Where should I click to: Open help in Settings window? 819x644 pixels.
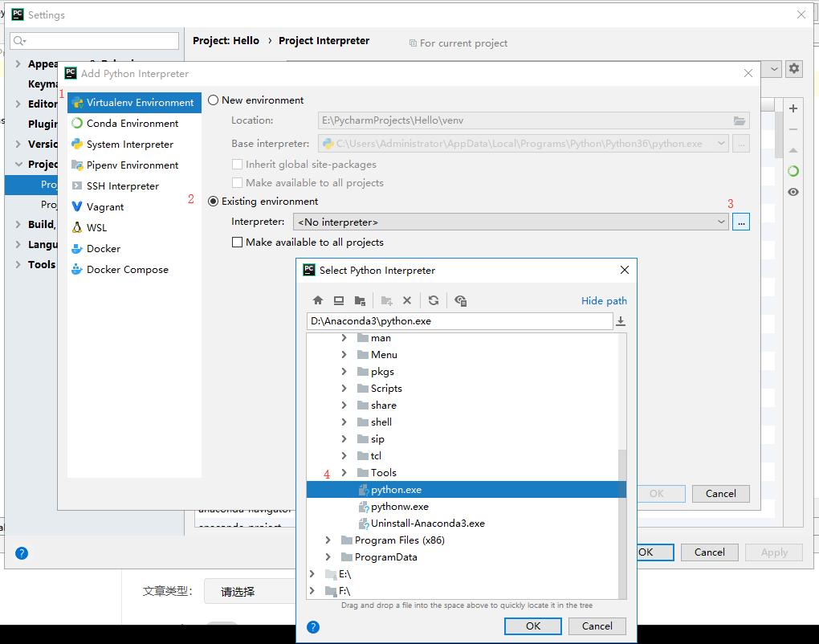tap(22, 553)
